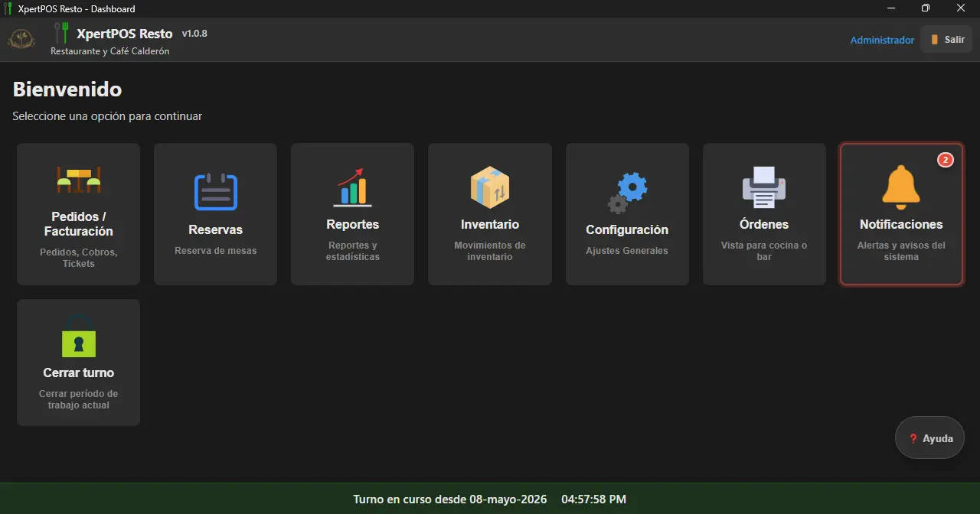Click 'Movimientos de inventario' description
Screen dimensions: 980x514
click(490, 251)
